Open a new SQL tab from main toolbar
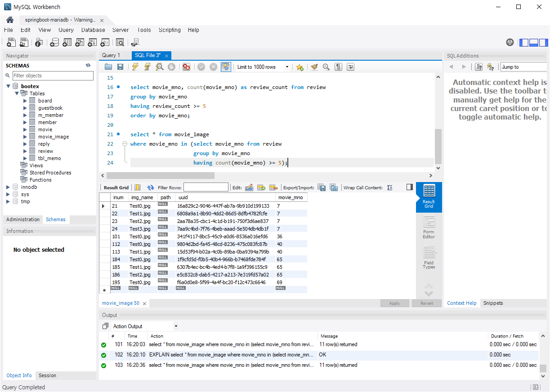 tap(12, 42)
